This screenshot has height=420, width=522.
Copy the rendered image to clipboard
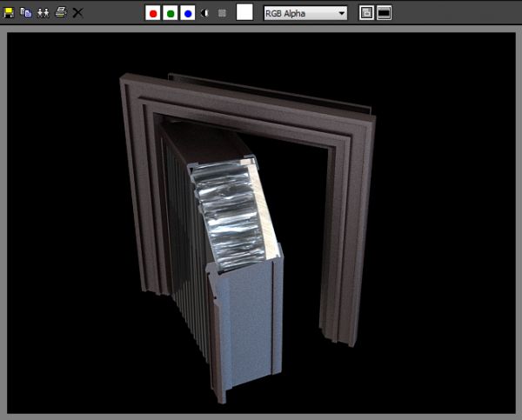point(25,13)
